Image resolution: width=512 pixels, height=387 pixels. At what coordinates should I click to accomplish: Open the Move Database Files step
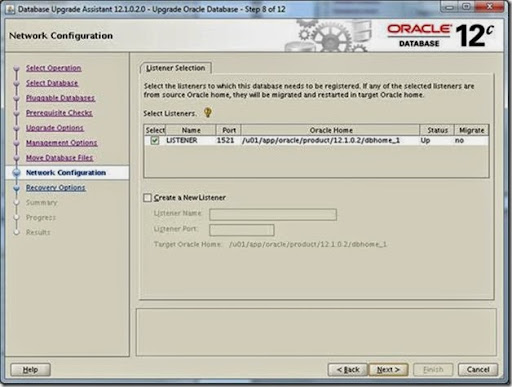[x=60, y=158]
